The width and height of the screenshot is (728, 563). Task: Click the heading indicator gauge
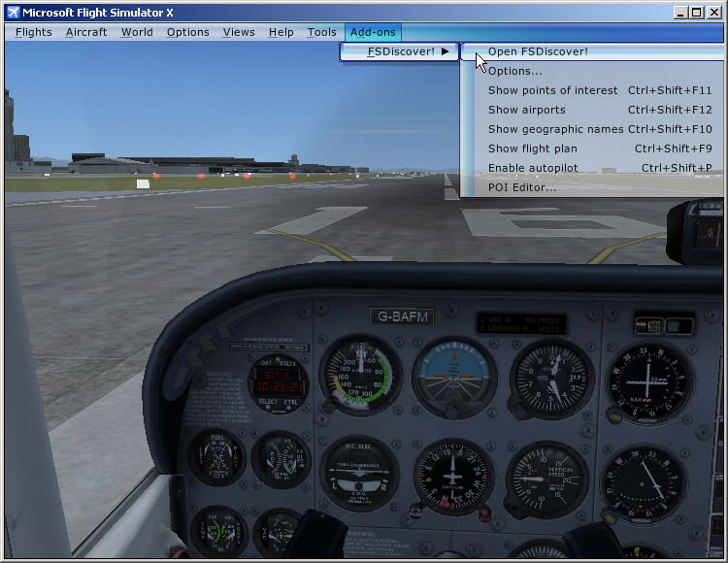454,478
